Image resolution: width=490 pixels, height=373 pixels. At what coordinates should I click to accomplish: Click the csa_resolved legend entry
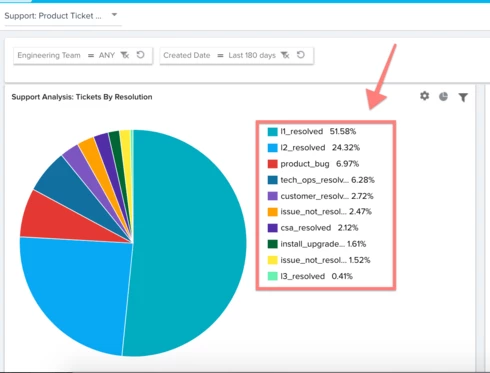click(x=313, y=228)
